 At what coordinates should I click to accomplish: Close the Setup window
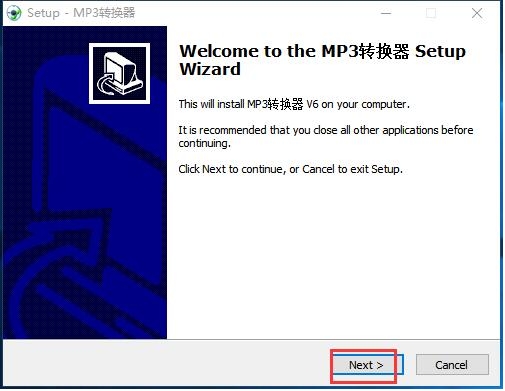click(477, 13)
